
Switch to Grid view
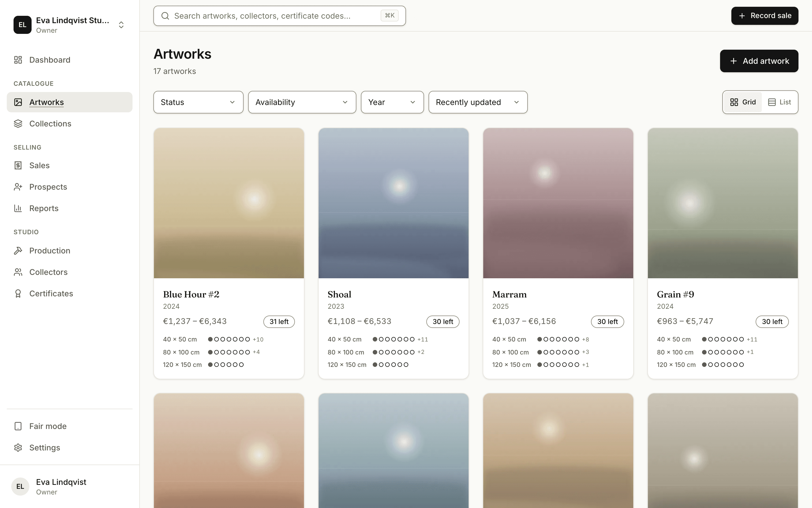(x=743, y=102)
